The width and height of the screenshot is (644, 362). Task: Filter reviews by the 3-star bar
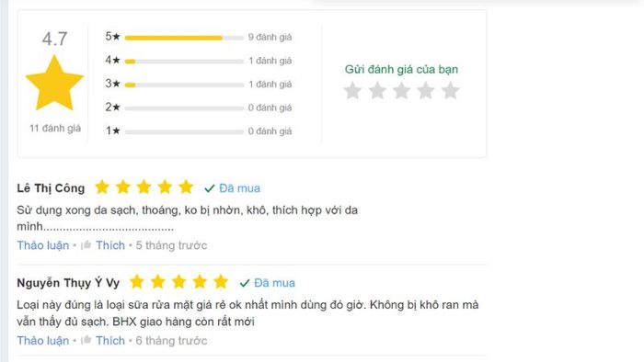point(184,85)
